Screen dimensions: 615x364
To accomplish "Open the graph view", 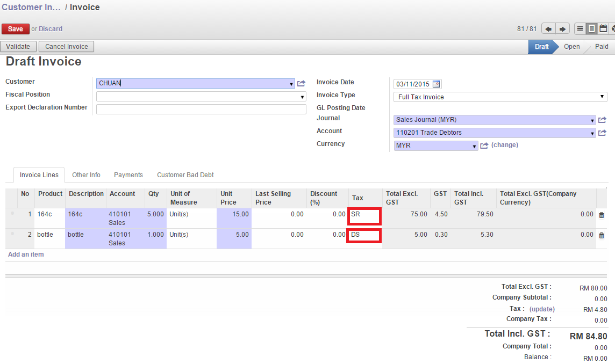I will (613, 28).
